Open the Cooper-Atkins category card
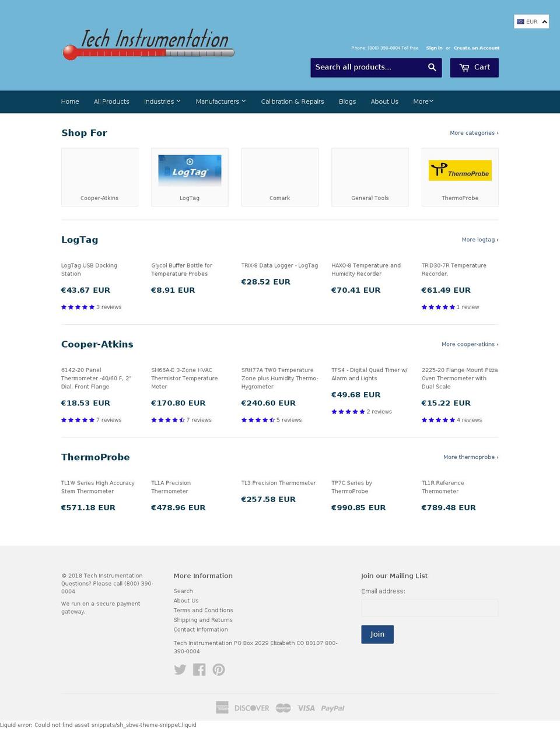Image resolution: width=560 pixels, height=729 pixels. click(100, 177)
